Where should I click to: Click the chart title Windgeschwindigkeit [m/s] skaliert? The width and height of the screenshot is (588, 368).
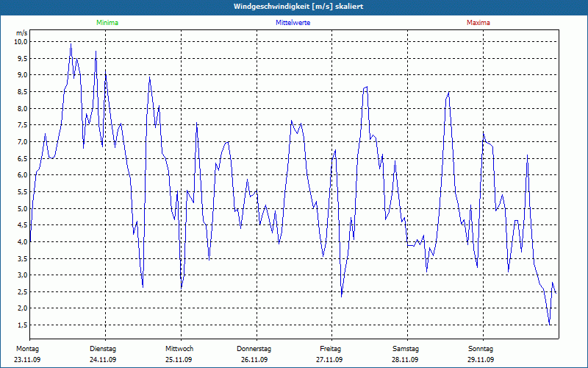298,7
